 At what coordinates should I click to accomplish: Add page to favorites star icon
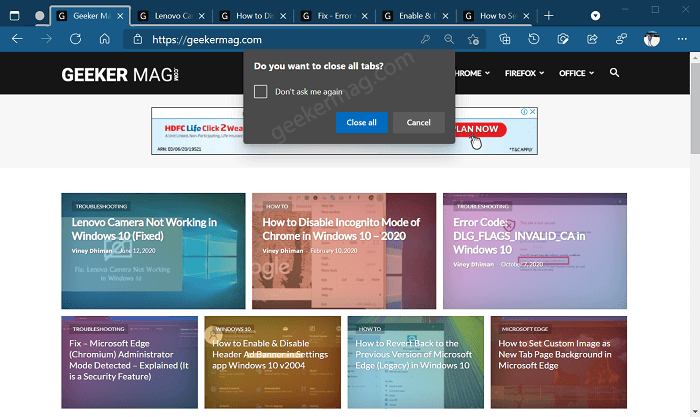tap(473, 40)
